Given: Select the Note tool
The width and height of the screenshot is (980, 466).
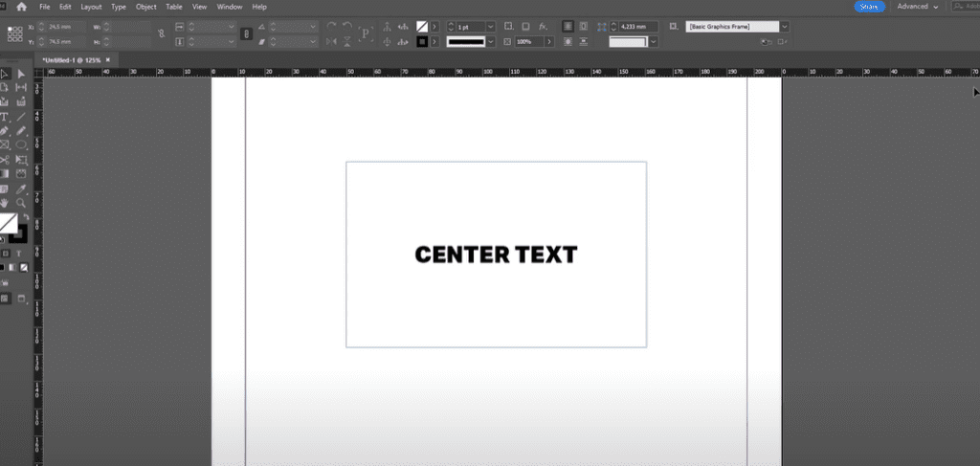Looking at the screenshot, I should tap(5, 189).
